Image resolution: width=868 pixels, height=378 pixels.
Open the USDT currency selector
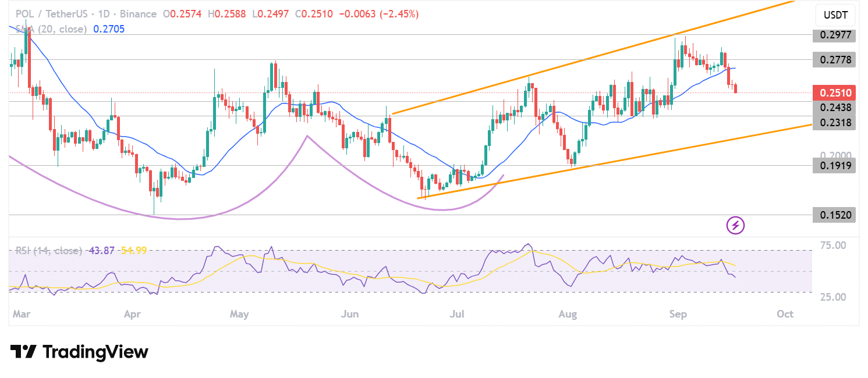click(x=835, y=15)
